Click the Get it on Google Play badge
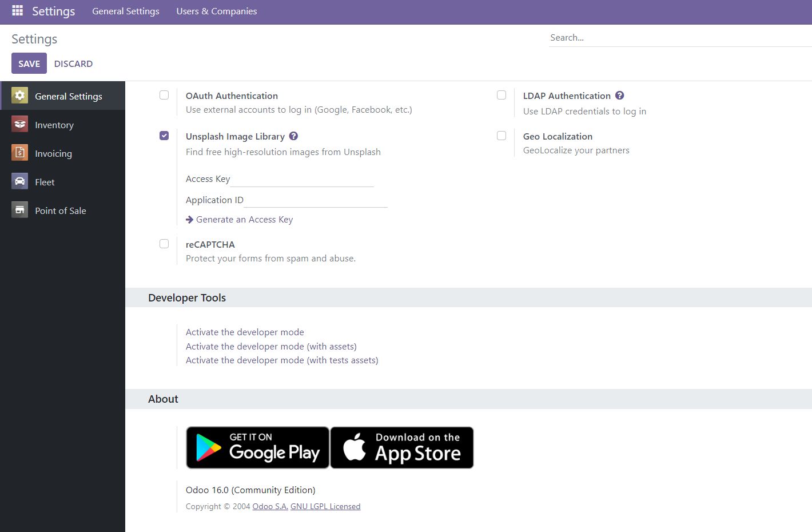 (257, 447)
